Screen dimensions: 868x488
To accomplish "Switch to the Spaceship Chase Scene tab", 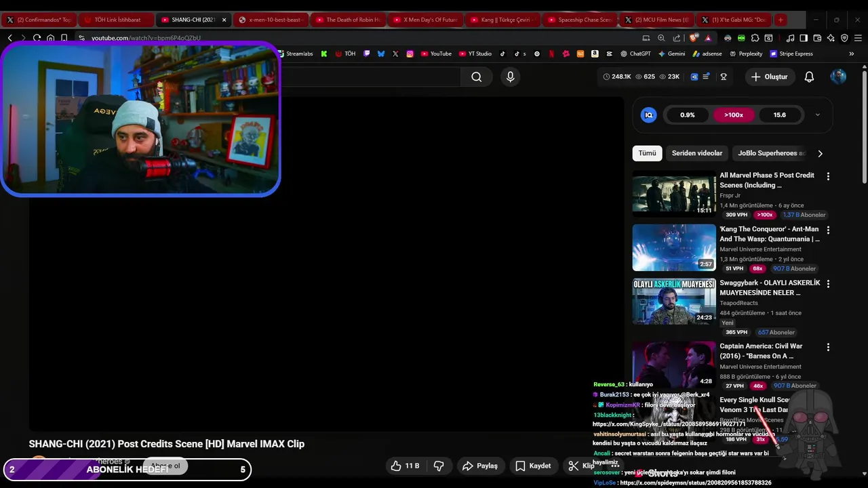I will coord(580,20).
